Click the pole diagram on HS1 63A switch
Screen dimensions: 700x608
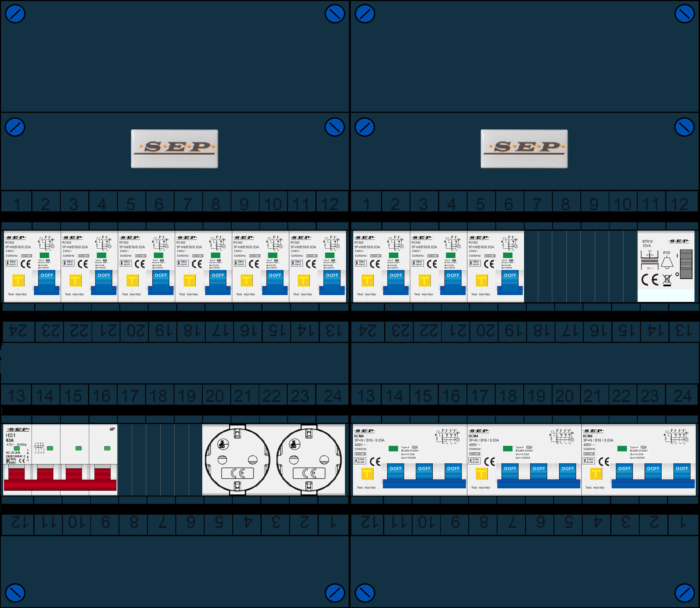pos(39,448)
